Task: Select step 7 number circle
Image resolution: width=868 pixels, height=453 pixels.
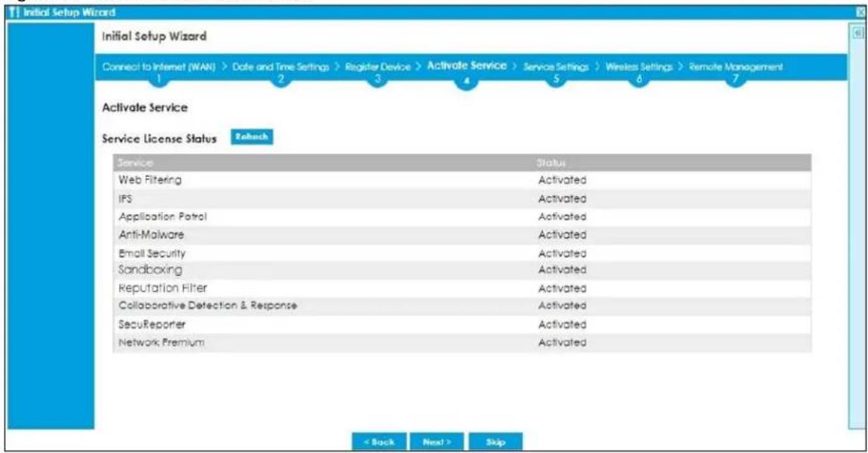Action: (x=735, y=79)
